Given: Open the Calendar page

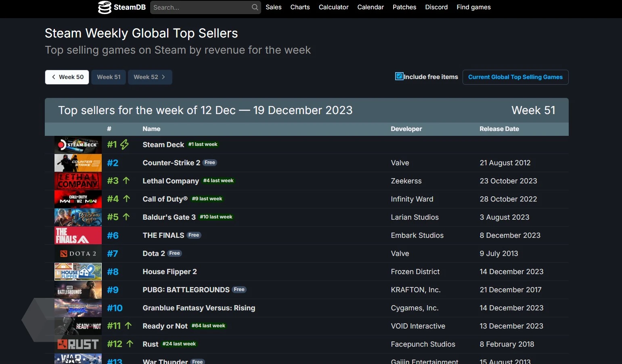Looking at the screenshot, I should click(371, 7).
